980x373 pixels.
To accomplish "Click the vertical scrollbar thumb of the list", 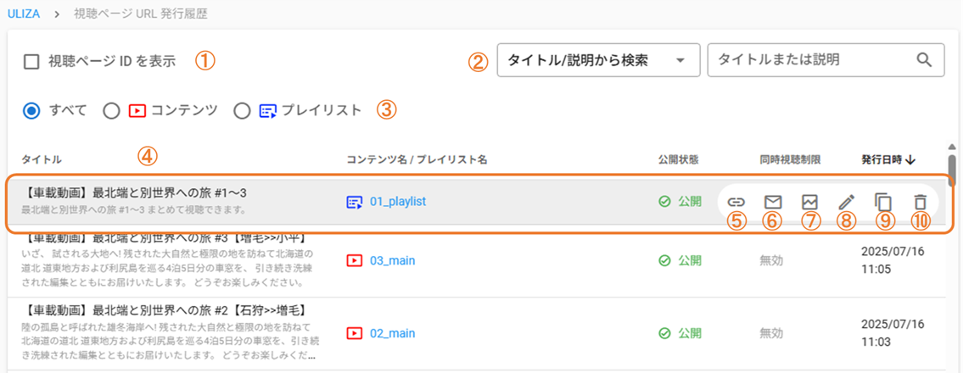I will pyautogui.click(x=952, y=168).
